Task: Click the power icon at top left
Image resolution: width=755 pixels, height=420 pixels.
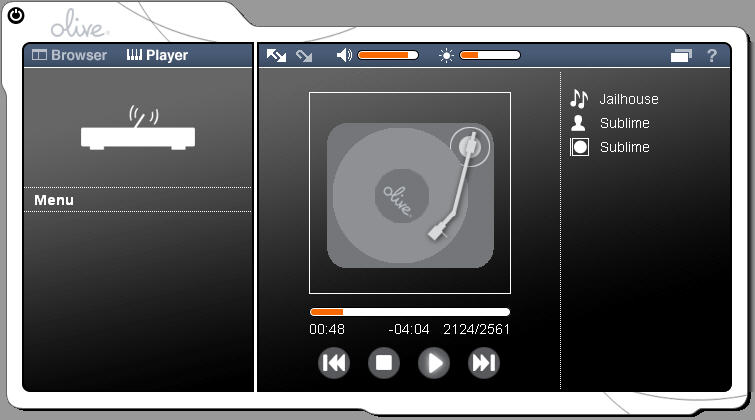Action: pos(16,15)
